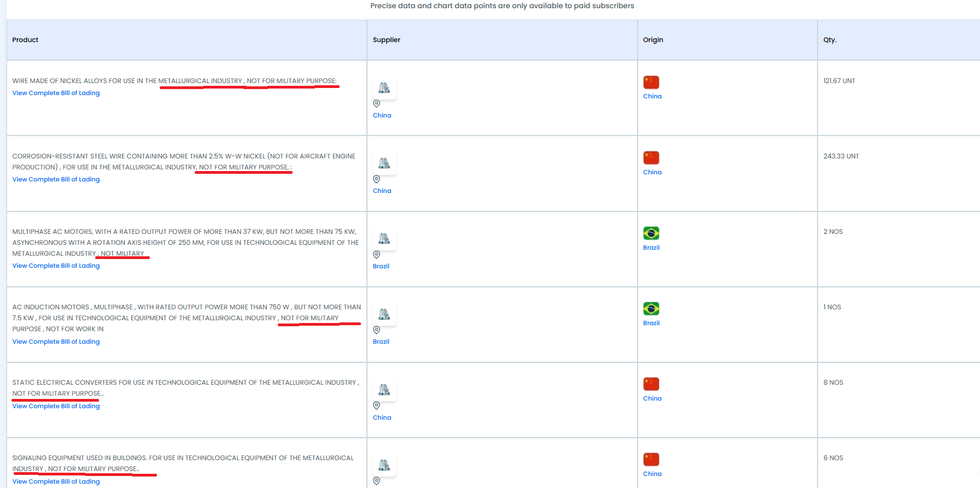Click Brazil flag icon in multiphase AC motors row
The height and width of the screenshot is (488, 980).
click(651, 233)
